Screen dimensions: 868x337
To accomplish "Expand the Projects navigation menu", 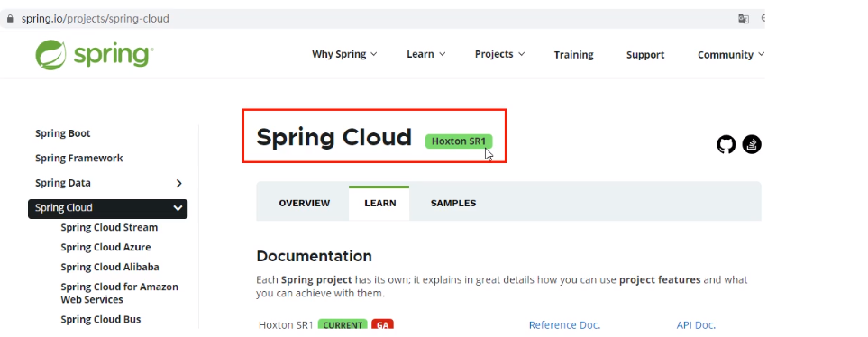I will tap(500, 54).
